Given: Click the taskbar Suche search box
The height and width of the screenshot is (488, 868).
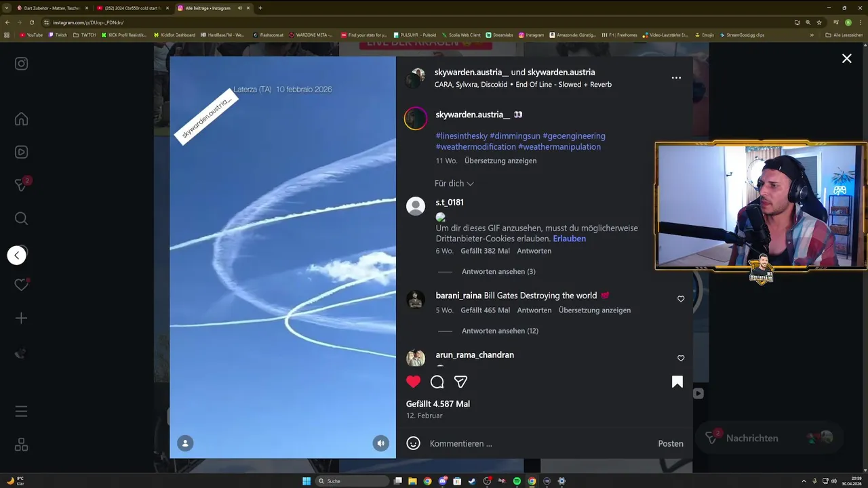Looking at the screenshot, I should [353, 481].
